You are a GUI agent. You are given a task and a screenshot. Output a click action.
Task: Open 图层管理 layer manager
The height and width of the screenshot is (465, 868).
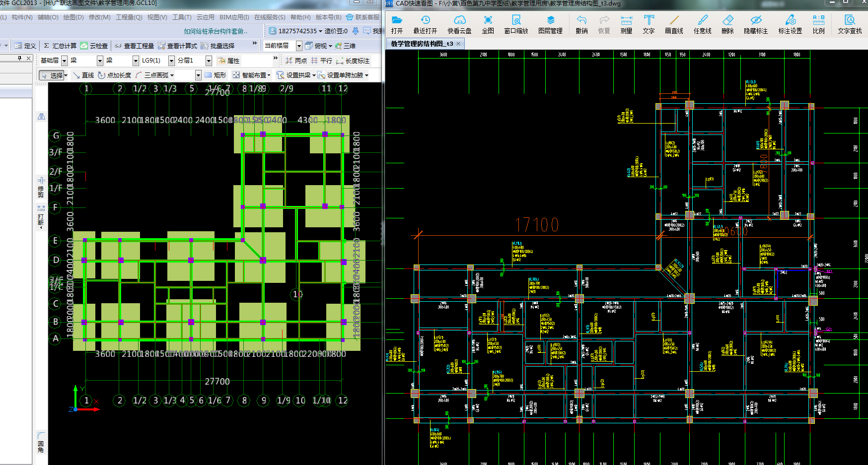[x=550, y=24]
